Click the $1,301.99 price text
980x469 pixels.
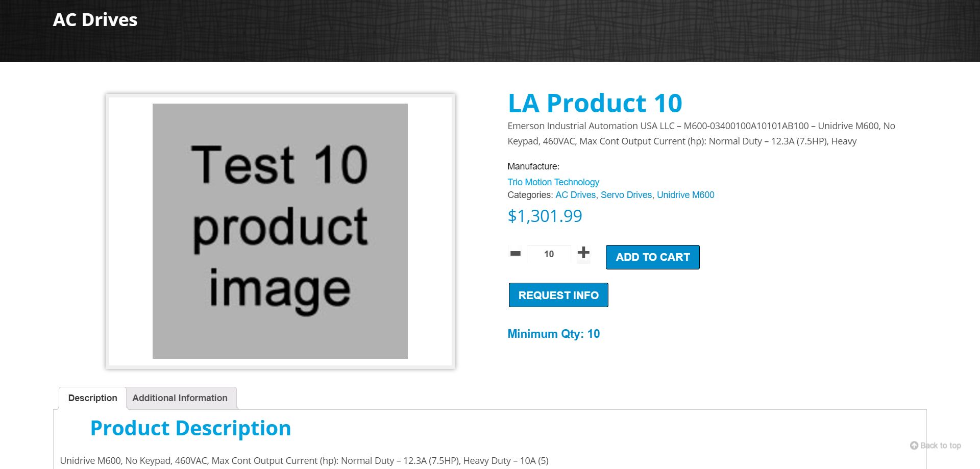tap(545, 216)
